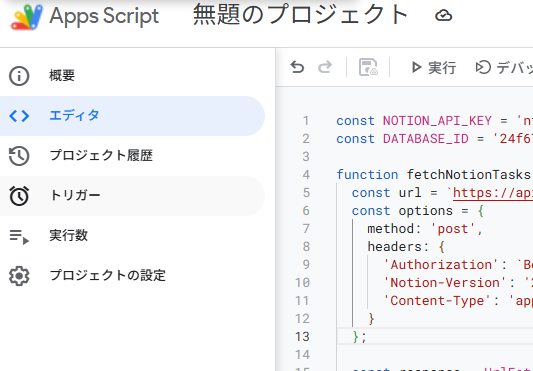Start debugging with デバッグ button
Screen dimensions: 533x371
(503, 67)
